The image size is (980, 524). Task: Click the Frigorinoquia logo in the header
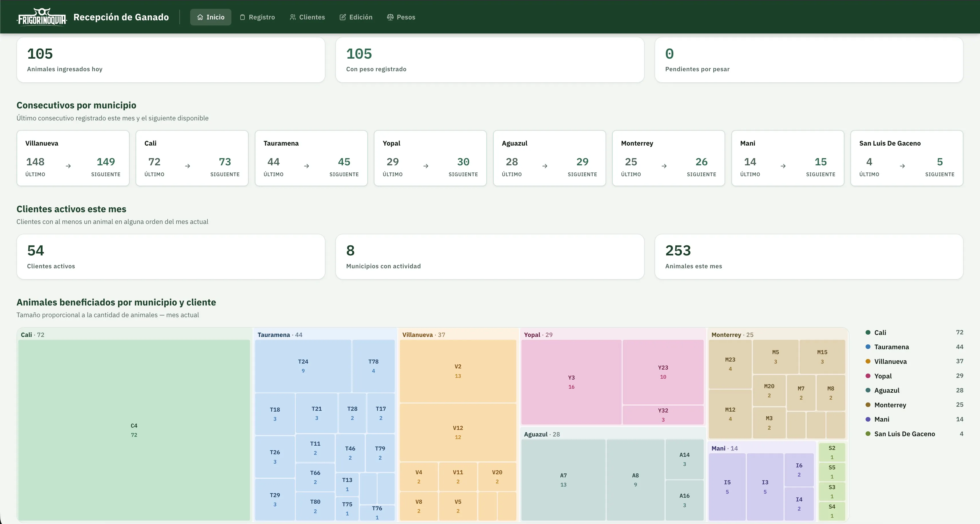[x=42, y=17]
